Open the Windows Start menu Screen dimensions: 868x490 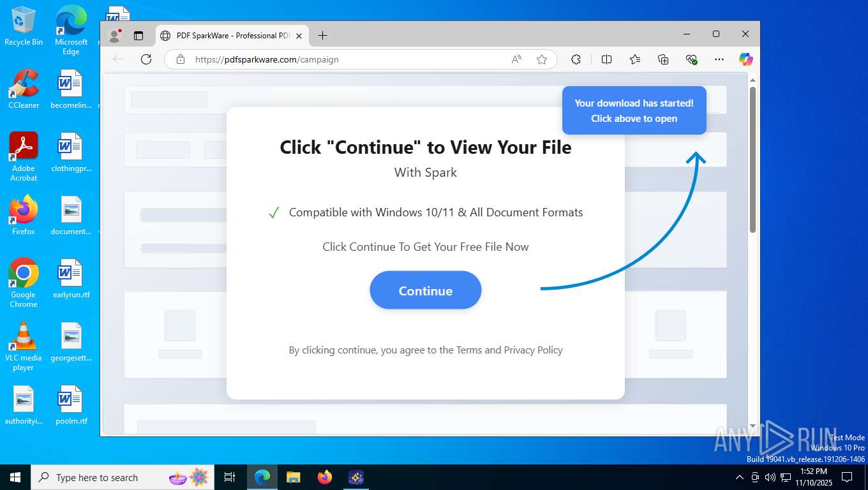coord(15,477)
